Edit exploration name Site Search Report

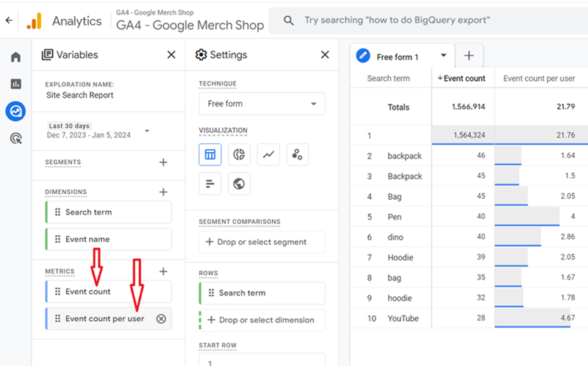80,96
